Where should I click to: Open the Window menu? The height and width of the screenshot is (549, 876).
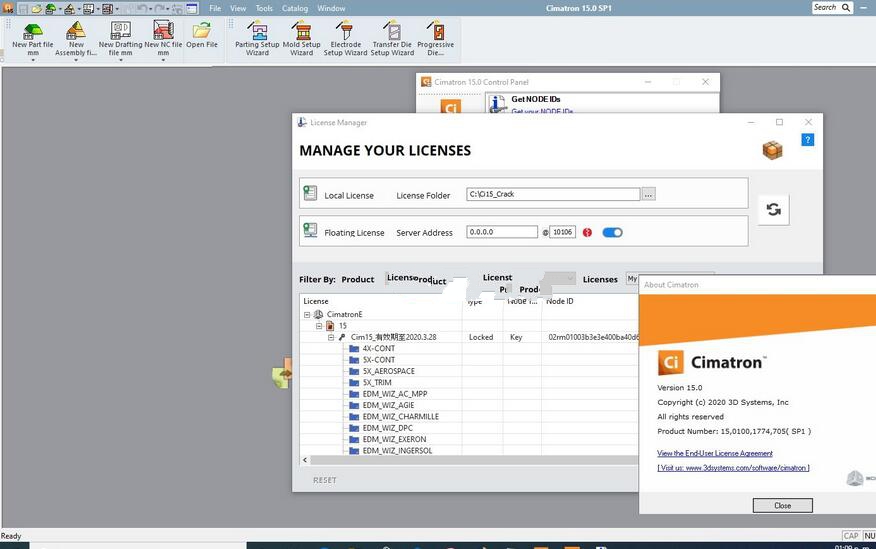coord(331,8)
